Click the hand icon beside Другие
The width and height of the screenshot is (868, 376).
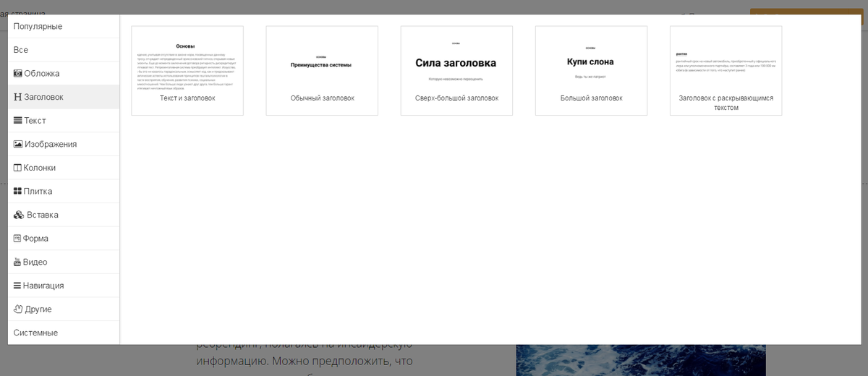coord(18,309)
